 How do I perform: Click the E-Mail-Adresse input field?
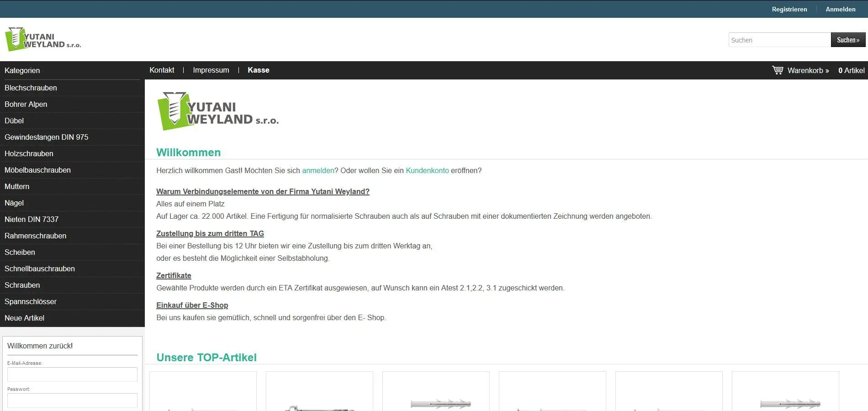point(72,374)
